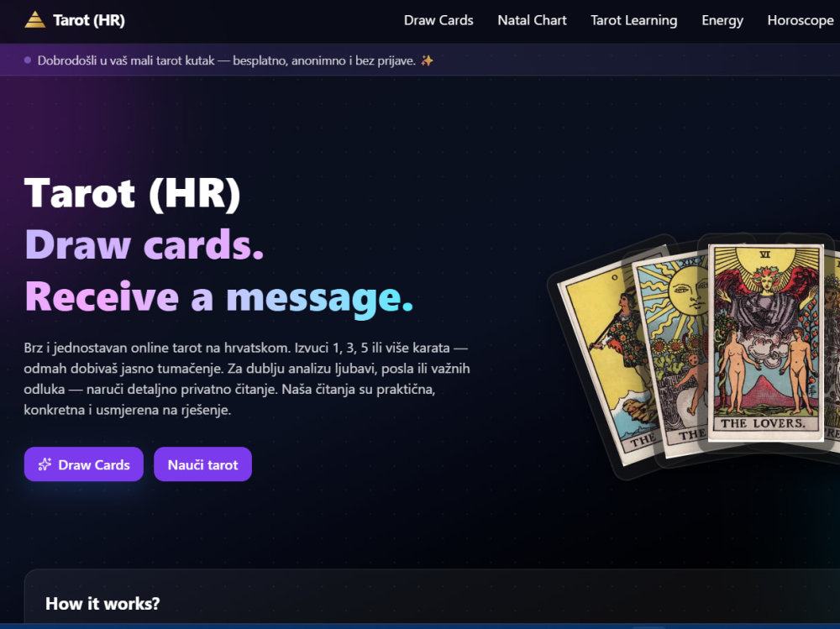Click the Nauči tarot button
The width and height of the screenshot is (840, 629).
[202, 464]
